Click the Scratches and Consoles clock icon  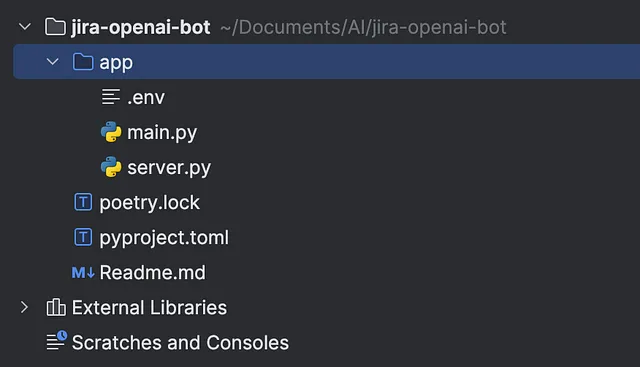click(56, 341)
